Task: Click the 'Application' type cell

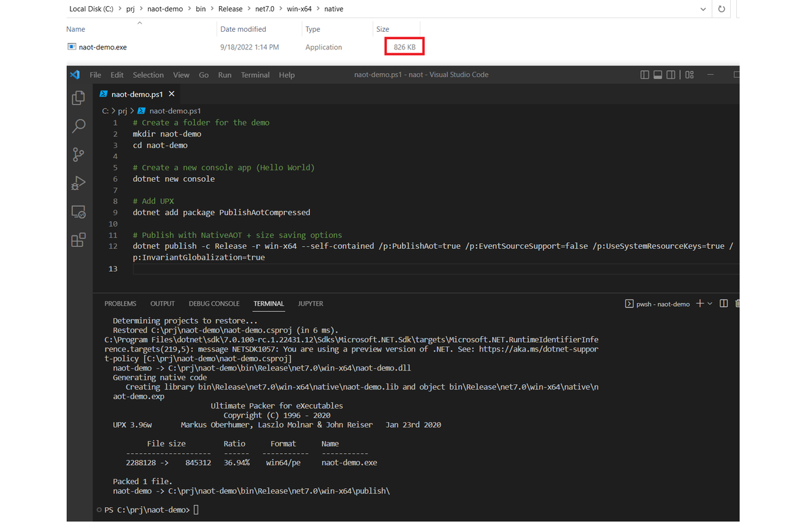Action: tap(323, 47)
